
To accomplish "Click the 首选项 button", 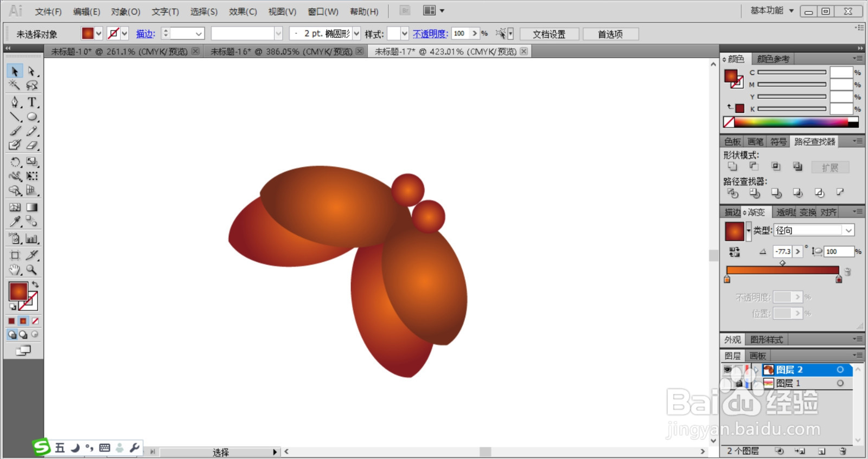I will click(610, 34).
